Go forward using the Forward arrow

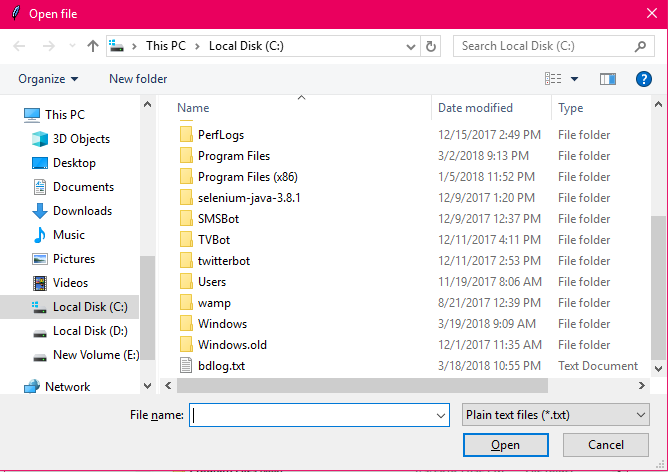49,46
